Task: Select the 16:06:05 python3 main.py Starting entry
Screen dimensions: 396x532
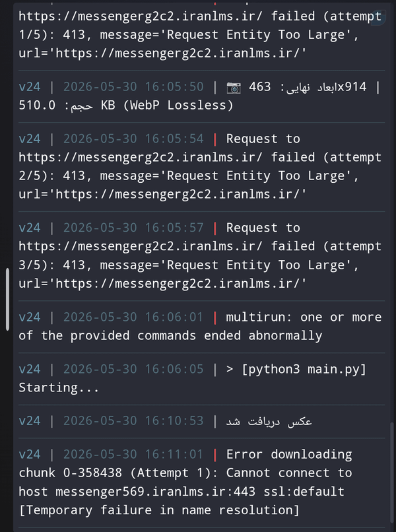Action: (x=201, y=378)
